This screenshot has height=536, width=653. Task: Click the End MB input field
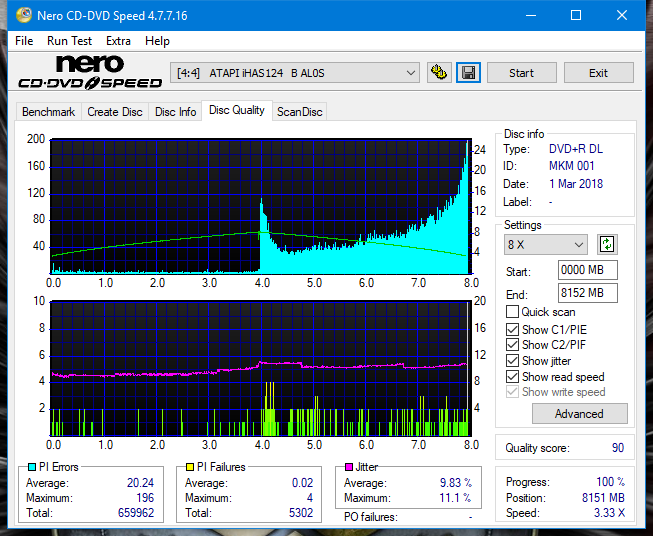tap(587, 293)
